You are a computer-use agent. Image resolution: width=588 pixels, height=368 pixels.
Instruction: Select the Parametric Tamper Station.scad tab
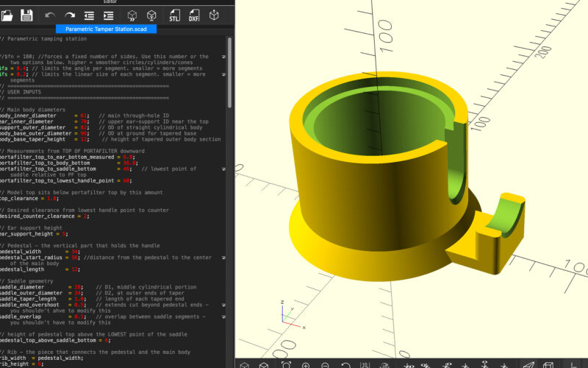[x=106, y=29]
